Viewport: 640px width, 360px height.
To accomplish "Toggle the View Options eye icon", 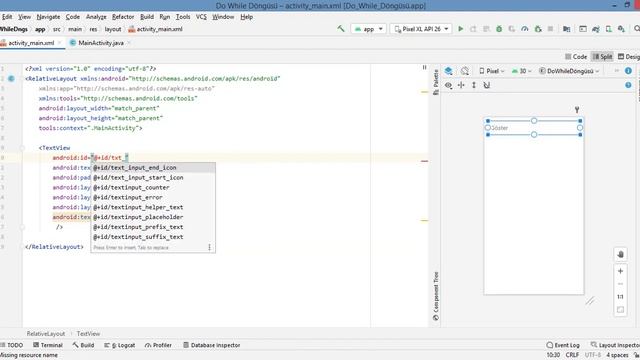I will (449, 85).
